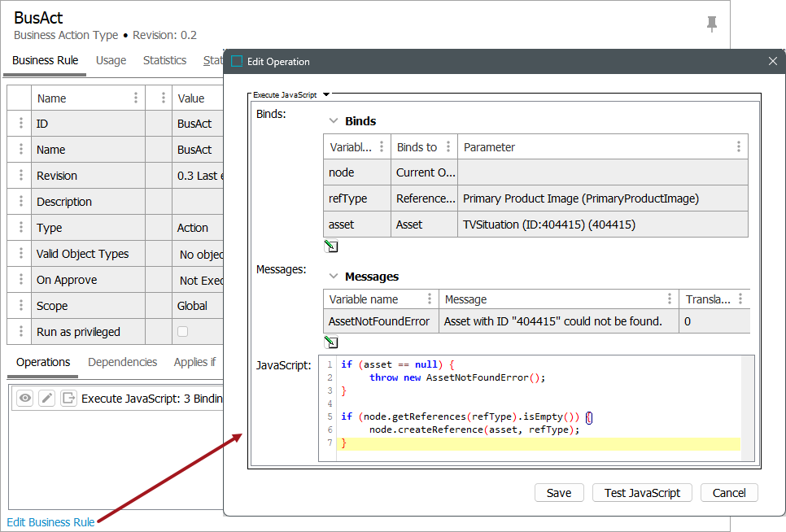Viewport: 786px width, 532px height.
Task: Click the edit messages icon below Messages table
Action: tap(331, 342)
